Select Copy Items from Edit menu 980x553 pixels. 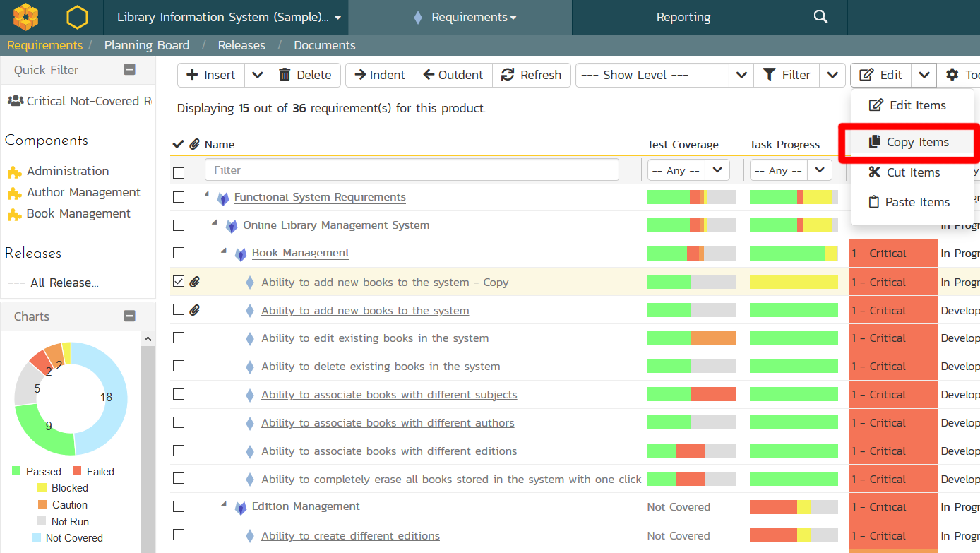917,143
